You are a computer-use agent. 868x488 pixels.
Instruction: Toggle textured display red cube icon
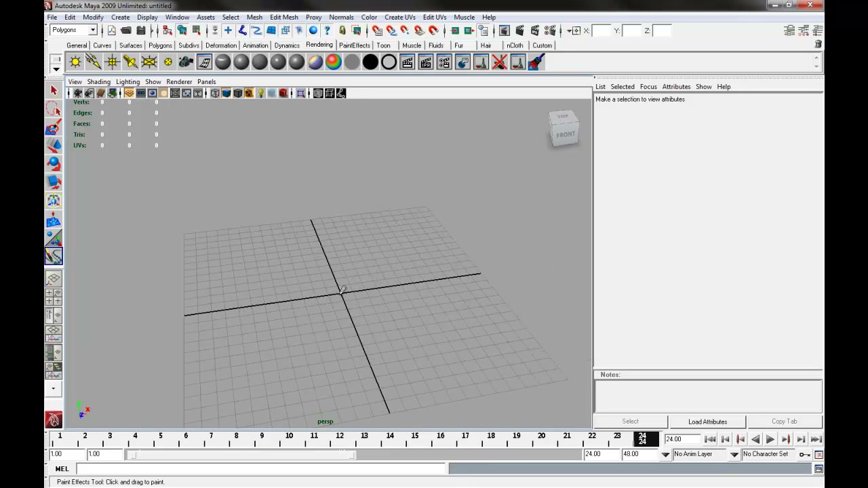(283, 93)
